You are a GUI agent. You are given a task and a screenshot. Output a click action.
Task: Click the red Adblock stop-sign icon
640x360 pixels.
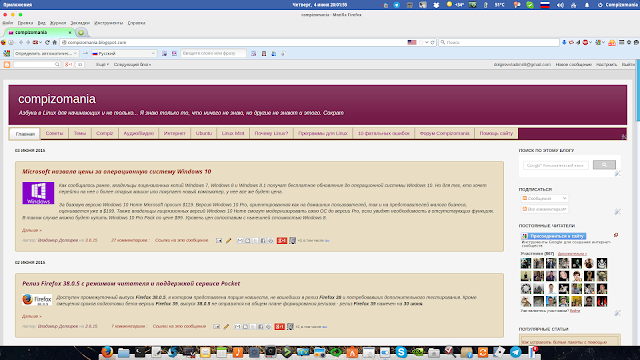(x=585, y=42)
